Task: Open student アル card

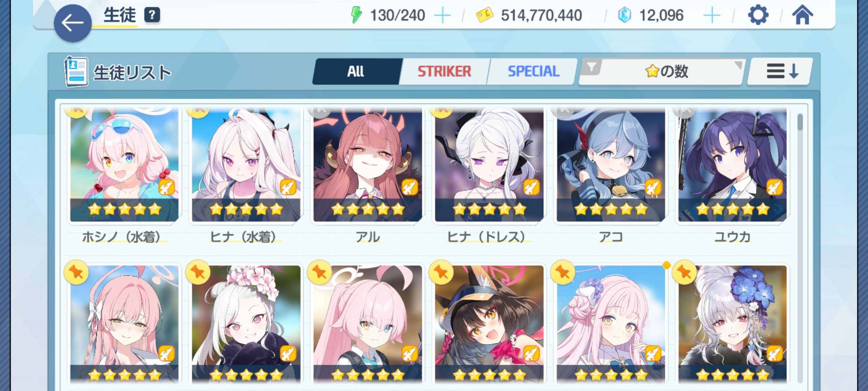Action: 367,174
